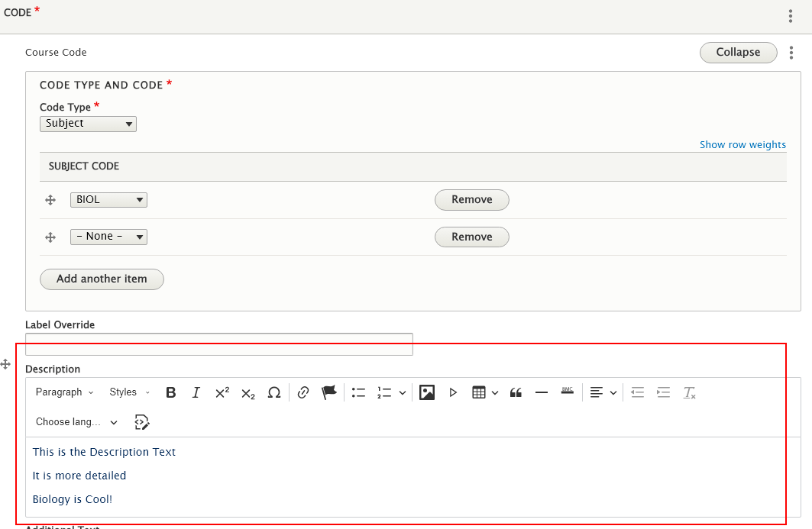Remove formatting with the Tx icon

coord(689,392)
